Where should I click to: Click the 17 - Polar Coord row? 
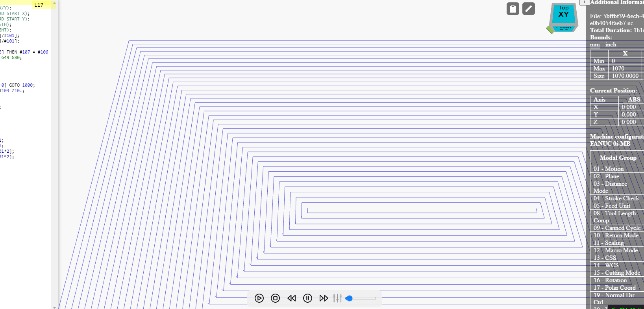point(617,288)
